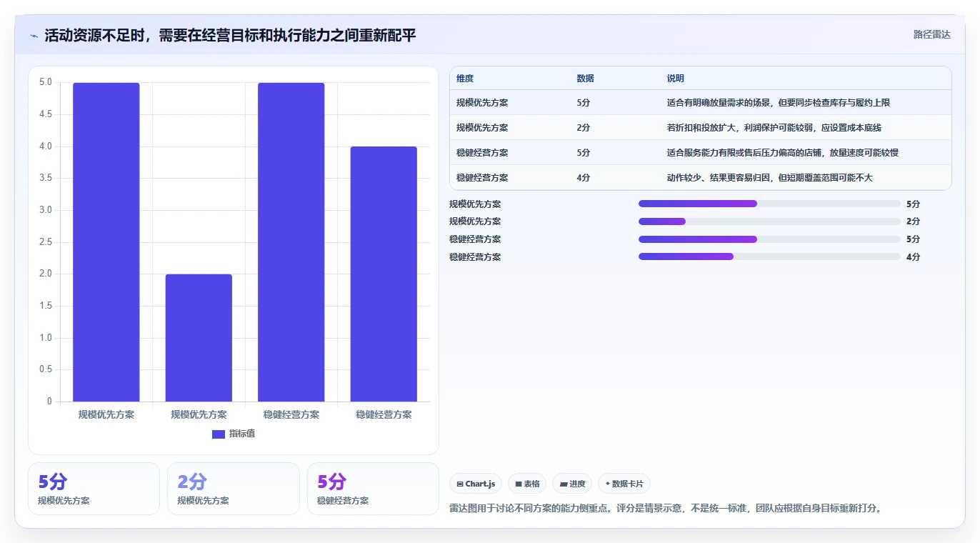Image resolution: width=980 pixels, height=543 pixels.
Task: Select the 进度 chip
Action: click(x=572, y=484)
